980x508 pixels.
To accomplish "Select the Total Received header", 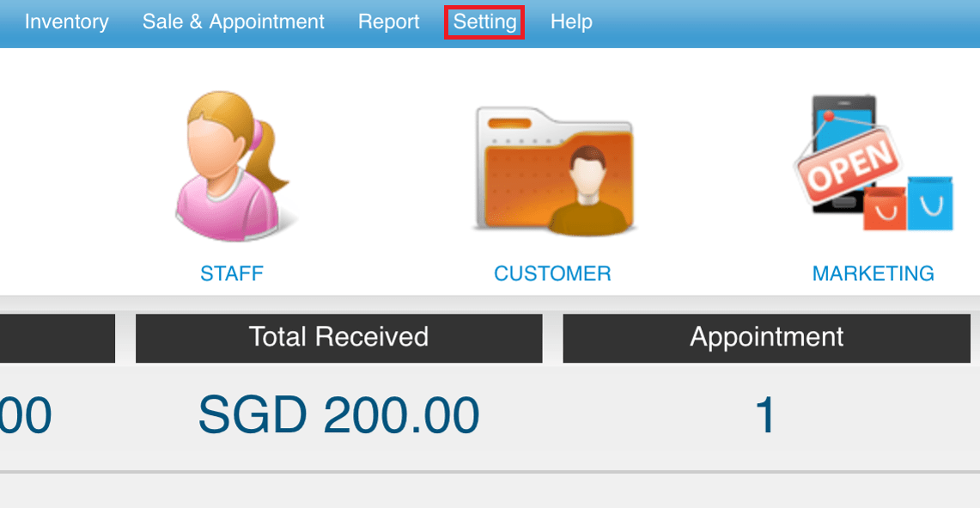I will coord(338,338).
